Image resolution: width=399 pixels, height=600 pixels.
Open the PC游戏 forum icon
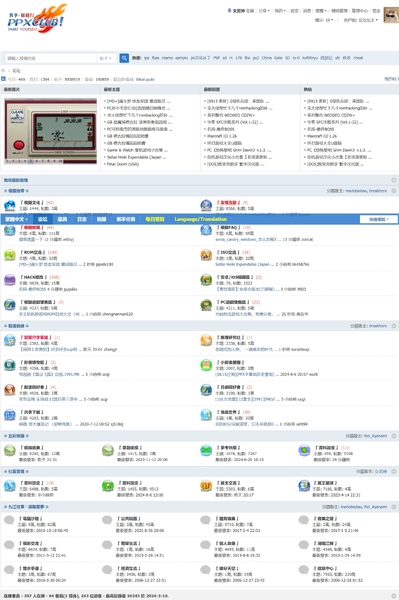(206, 305)
